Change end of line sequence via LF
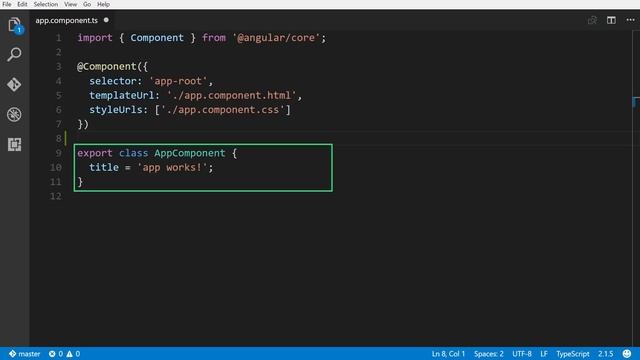This screenshot has width=640, height=360. click(544, 354)
